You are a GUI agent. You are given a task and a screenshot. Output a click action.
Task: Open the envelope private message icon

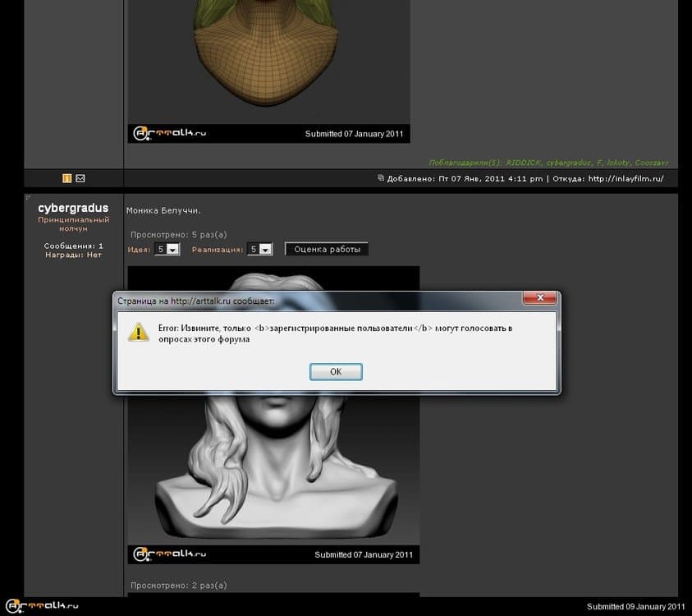[80, 178]
